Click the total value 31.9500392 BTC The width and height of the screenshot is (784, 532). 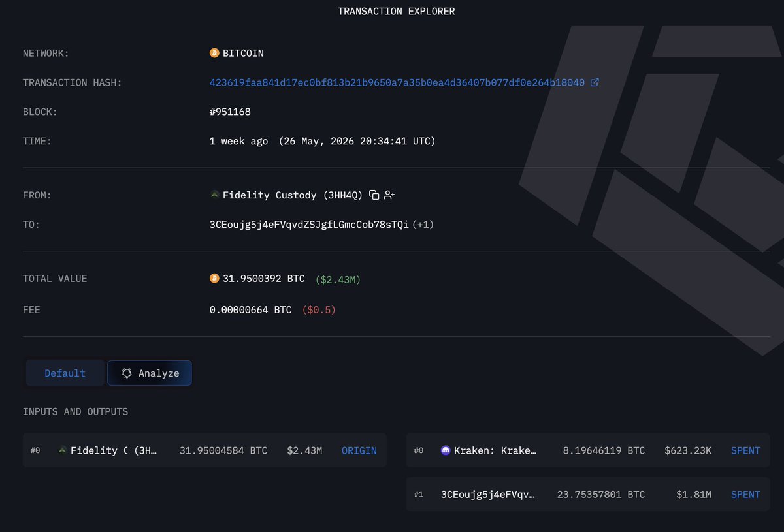click(264, 279)
